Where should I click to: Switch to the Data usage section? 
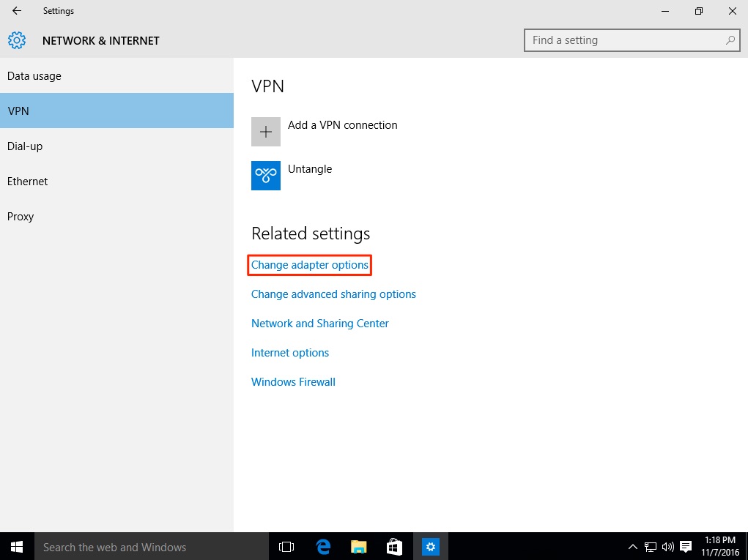click(x=34, y=76)
